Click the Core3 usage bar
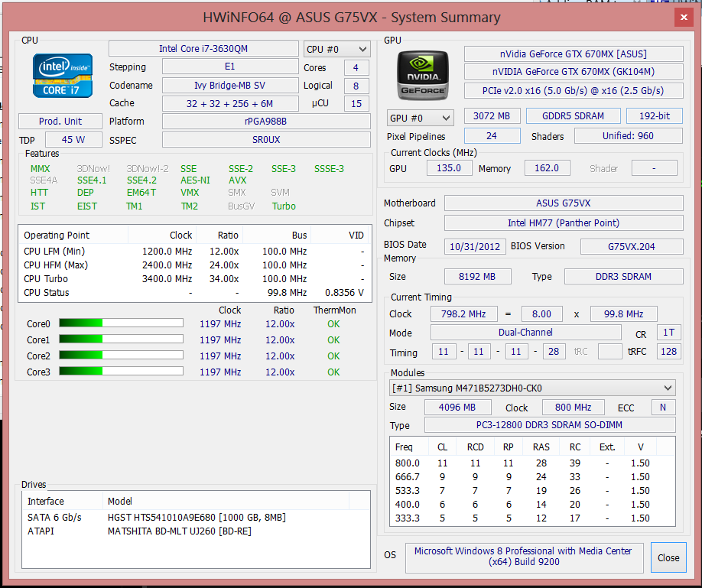This screenshot has height=588, width=702. pos(121,372)
